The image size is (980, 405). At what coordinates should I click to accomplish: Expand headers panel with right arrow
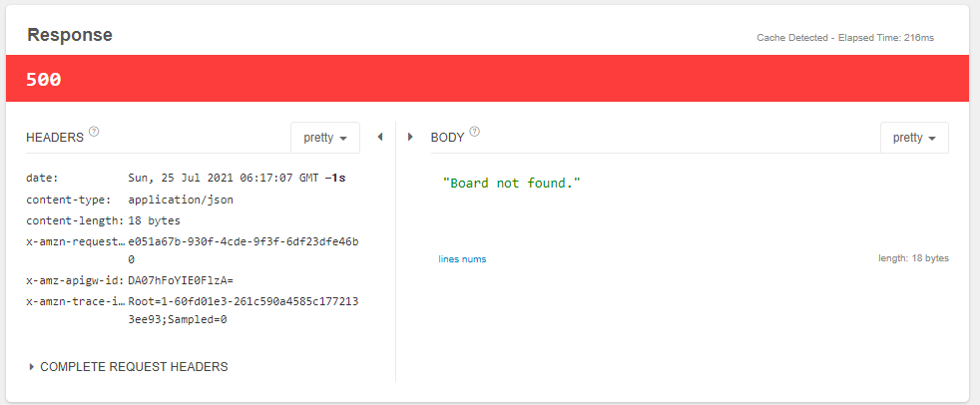click(410, 137)
